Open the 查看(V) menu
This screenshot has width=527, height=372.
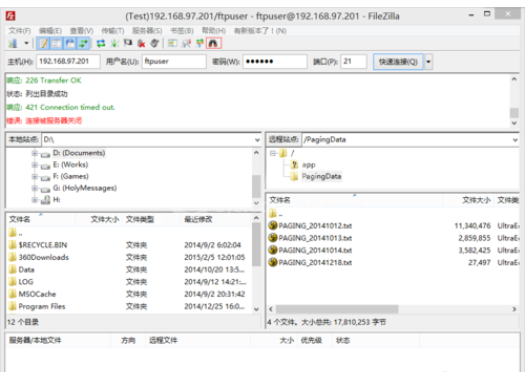(x=82, y=31)
